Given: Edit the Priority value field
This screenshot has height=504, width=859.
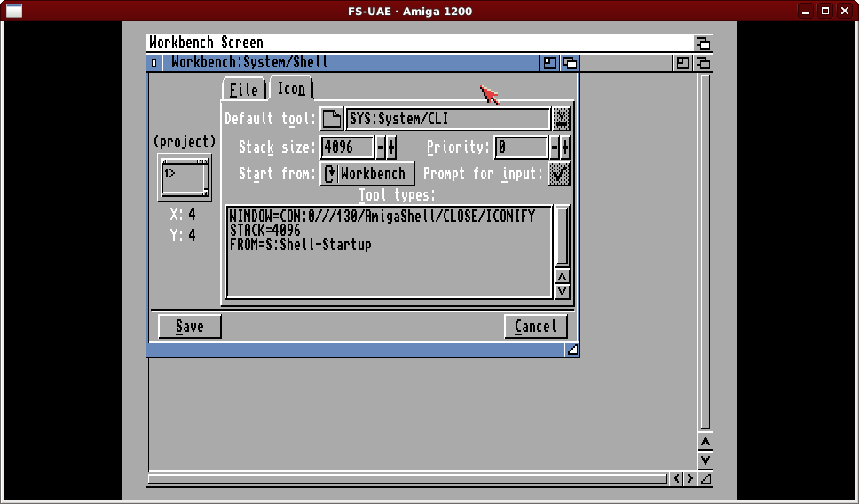Looking at the screenshot, I should (520, 146).
